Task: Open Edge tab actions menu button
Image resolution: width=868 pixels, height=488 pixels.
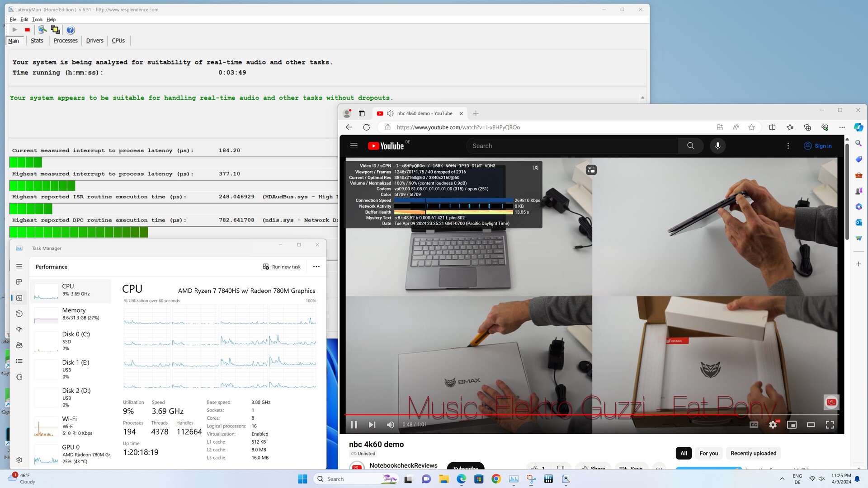Action: pos(362,113)
